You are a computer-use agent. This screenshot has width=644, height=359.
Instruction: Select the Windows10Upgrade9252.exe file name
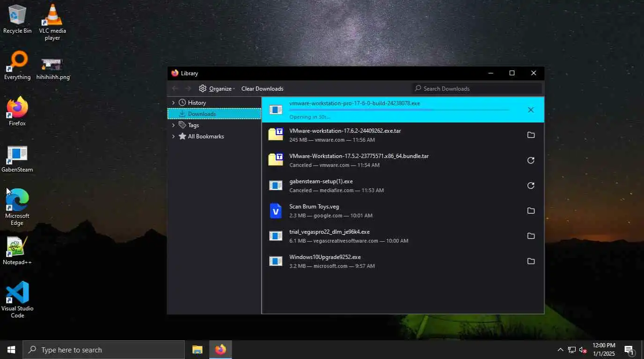325,257
